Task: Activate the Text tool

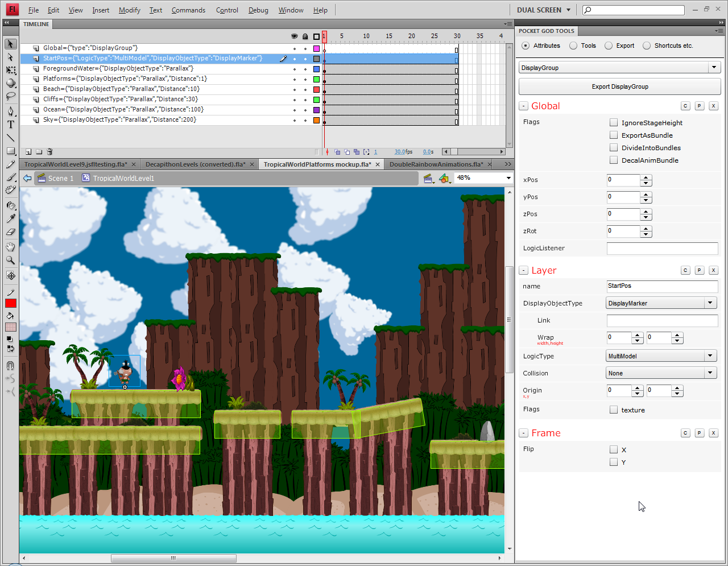Action: [x=10, y=126]
